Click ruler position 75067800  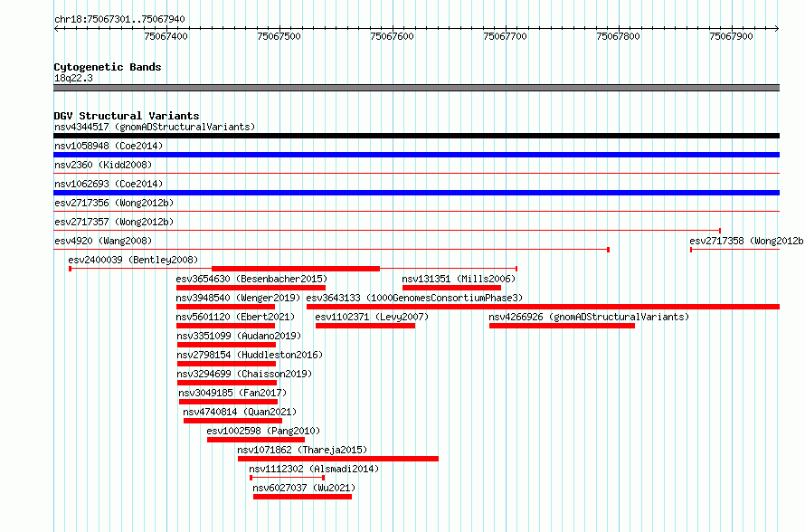click(x=618, y=36)
